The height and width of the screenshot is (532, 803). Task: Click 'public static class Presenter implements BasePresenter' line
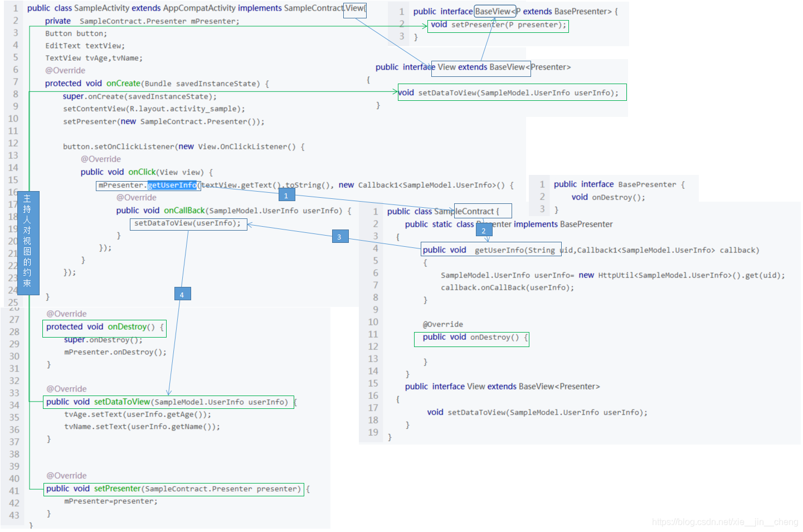(509, 224)
